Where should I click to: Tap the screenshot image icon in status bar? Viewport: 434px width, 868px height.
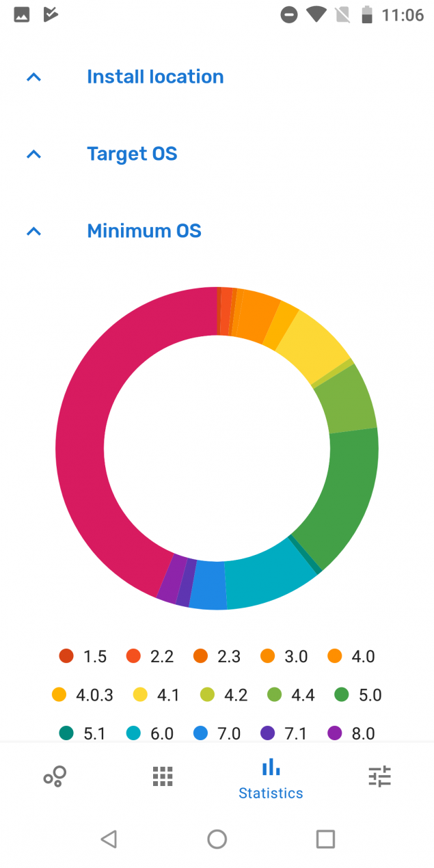click(21, 14)
